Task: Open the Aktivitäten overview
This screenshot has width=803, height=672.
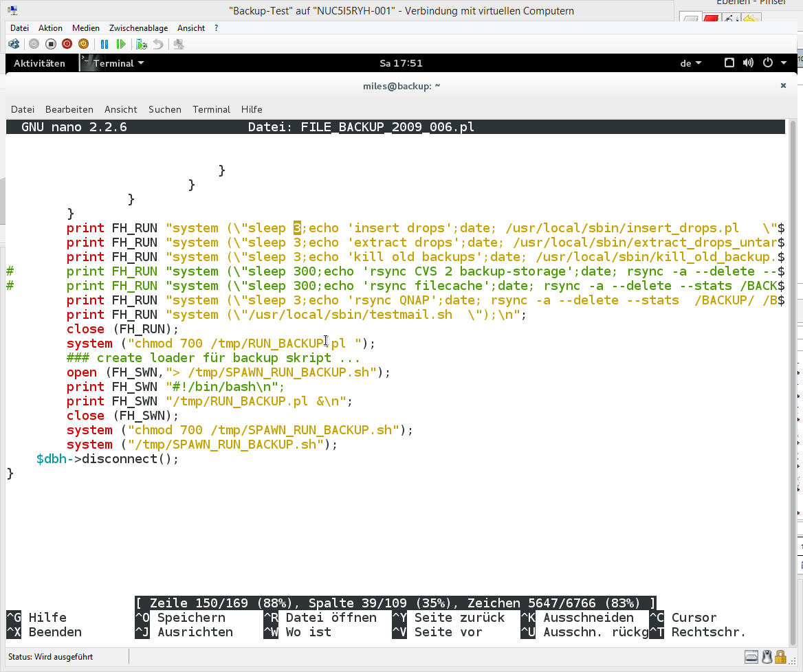Action: coord(39,63)
